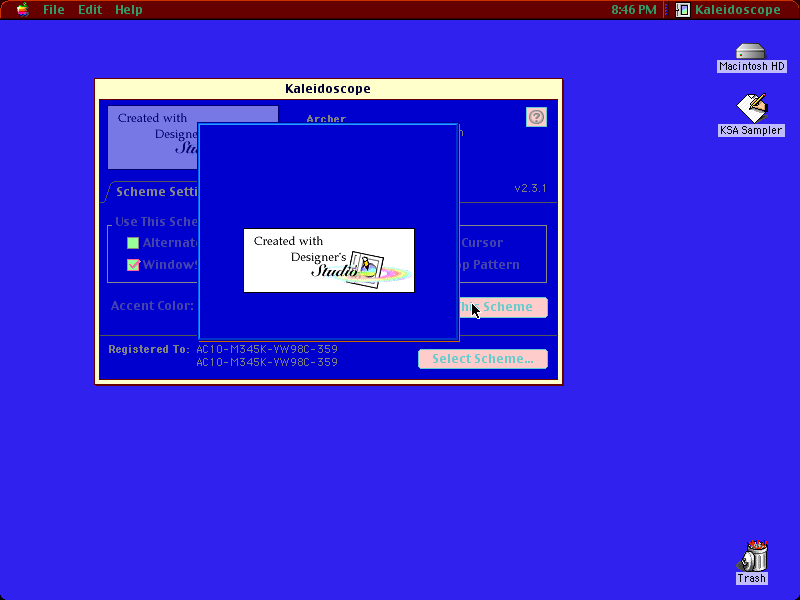Click the 'Registered To:' label
This screenshot has height=600, width=800.
149,349
